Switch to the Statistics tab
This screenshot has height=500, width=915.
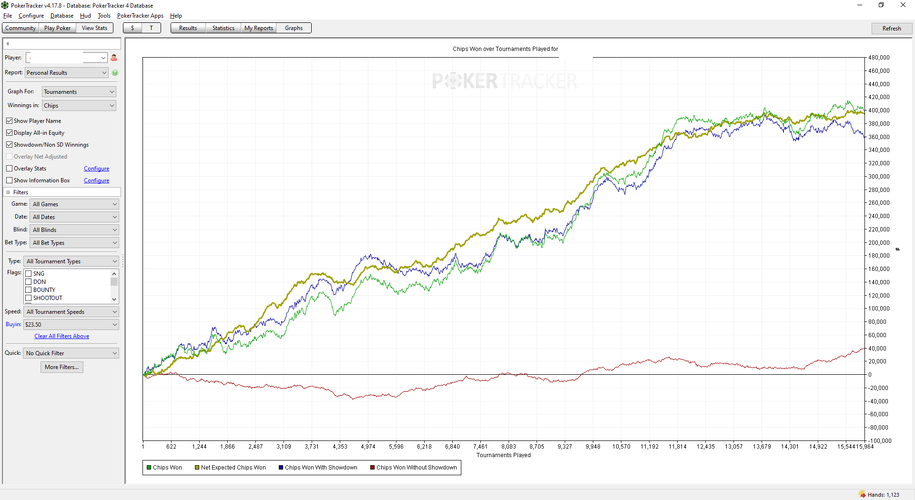click(223, 28)
